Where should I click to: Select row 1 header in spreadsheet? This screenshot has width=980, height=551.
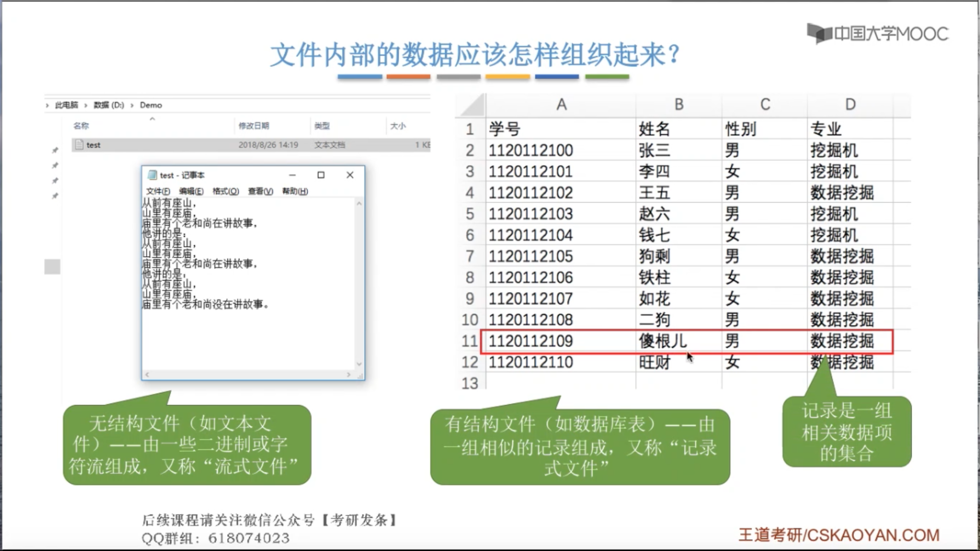click(x=470, y=129)
